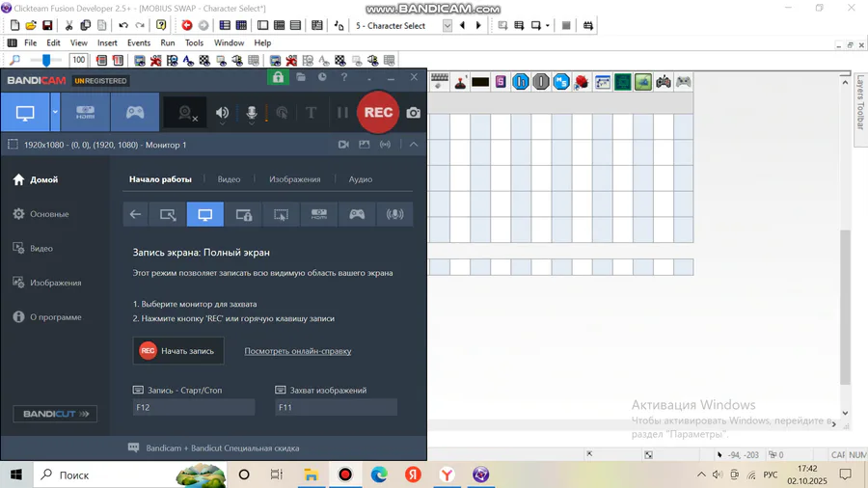Click the F12 record hotkey field
Viewport: 868px width, 488px height.
point(194,407)
